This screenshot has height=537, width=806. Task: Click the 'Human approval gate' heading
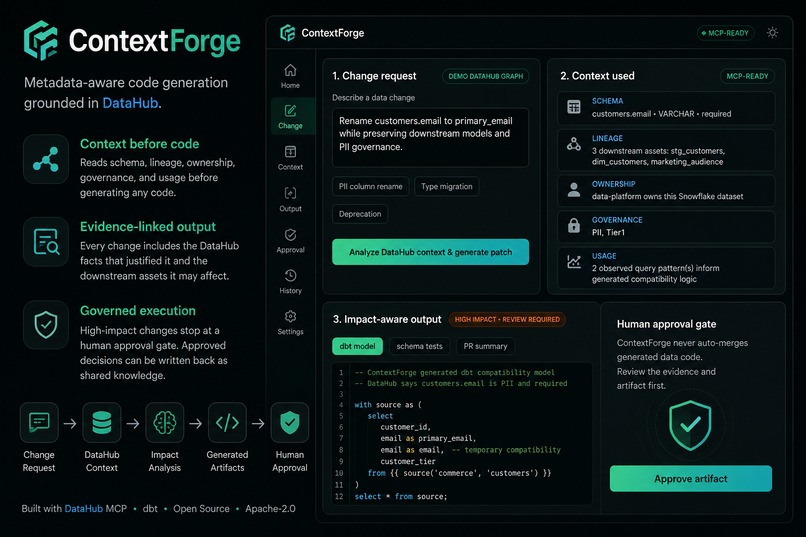[666, 324]
